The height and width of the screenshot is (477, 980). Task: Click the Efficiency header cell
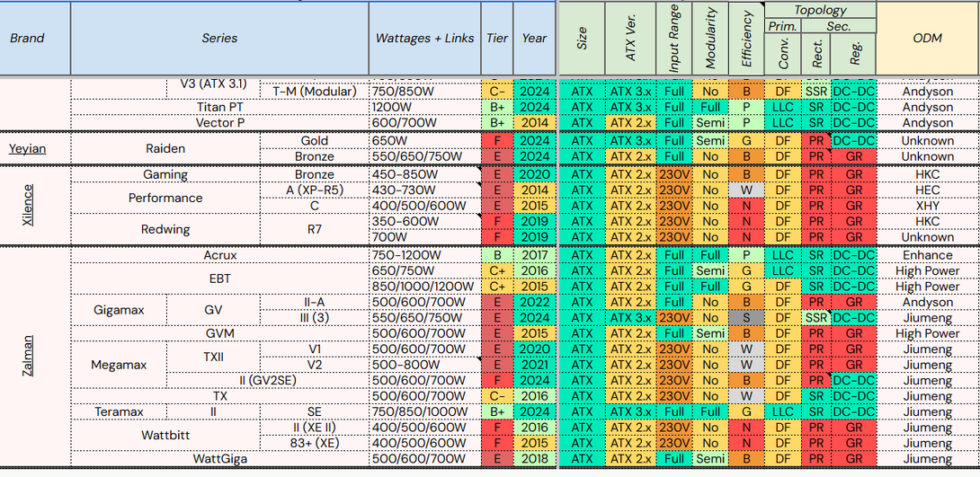[x=746, y=39]
